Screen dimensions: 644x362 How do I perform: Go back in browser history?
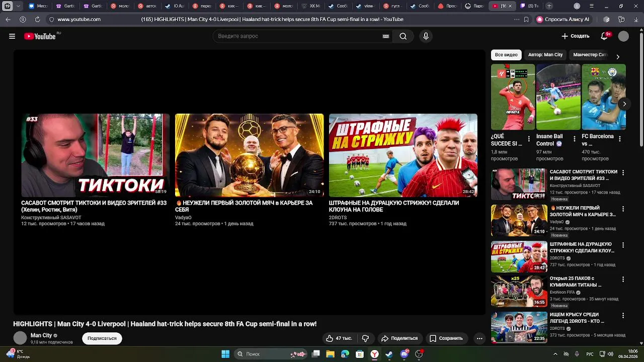click(x=8, y=19)
